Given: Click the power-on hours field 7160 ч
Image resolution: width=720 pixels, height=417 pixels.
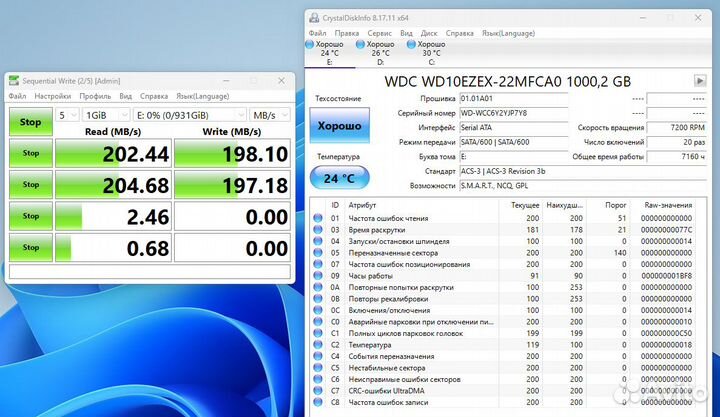Looking at the screenshot, I should coord(676,157).
